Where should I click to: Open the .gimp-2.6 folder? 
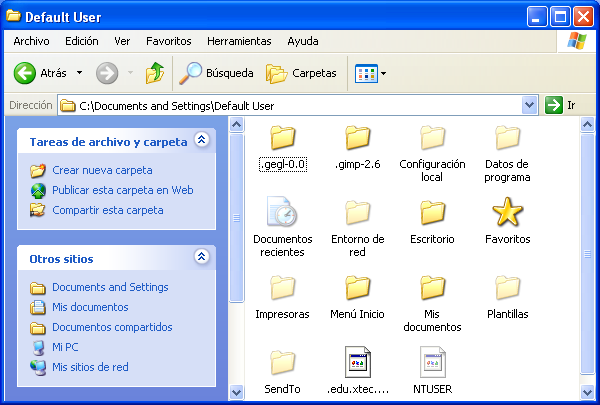point(358,137)
